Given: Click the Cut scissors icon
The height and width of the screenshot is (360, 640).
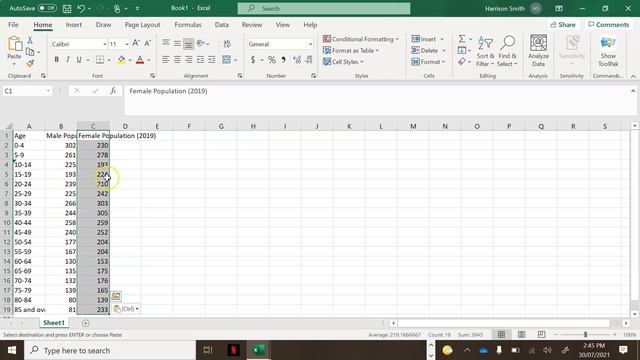Looking at the screenshot, I should click(30, 40).
